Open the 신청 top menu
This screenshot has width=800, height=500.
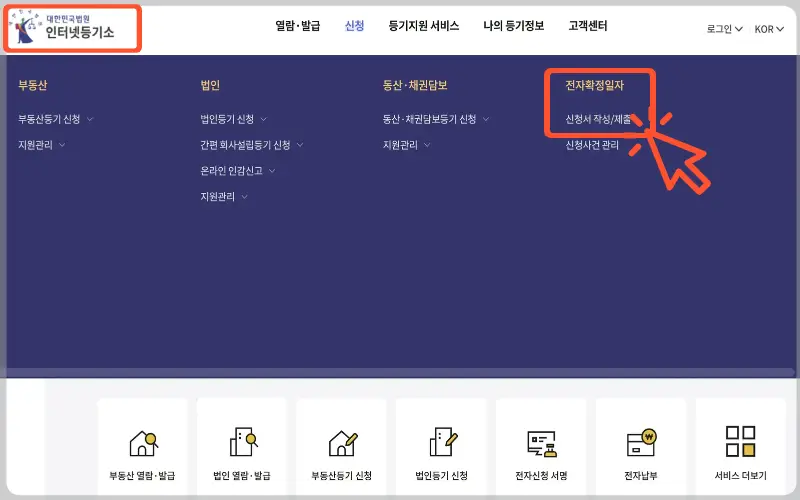(x=354, y=26)
